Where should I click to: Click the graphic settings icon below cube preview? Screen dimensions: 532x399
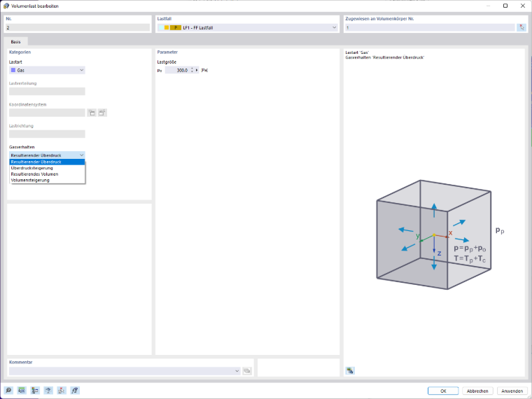[x=350, y=370]
